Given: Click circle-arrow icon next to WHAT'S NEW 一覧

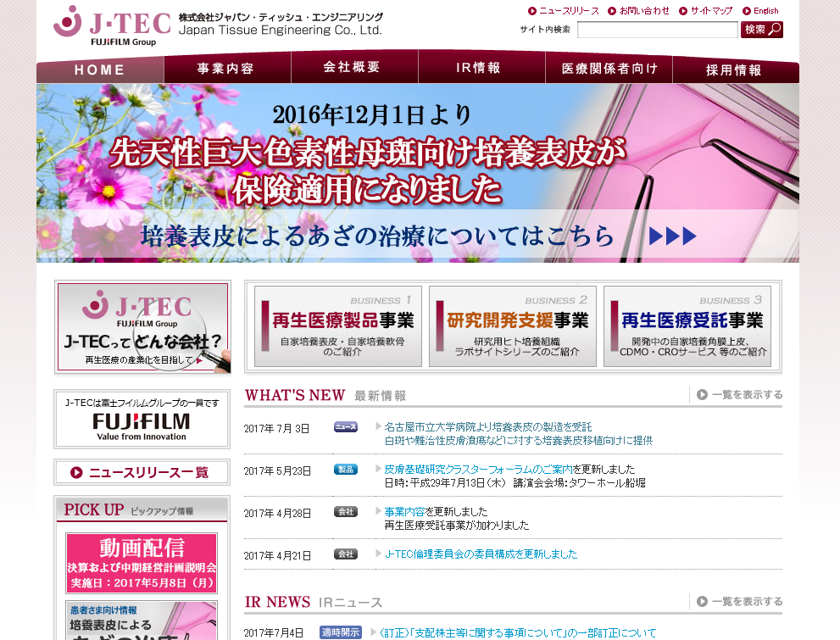Looking at the screenshot, I should tap(702, 395).
